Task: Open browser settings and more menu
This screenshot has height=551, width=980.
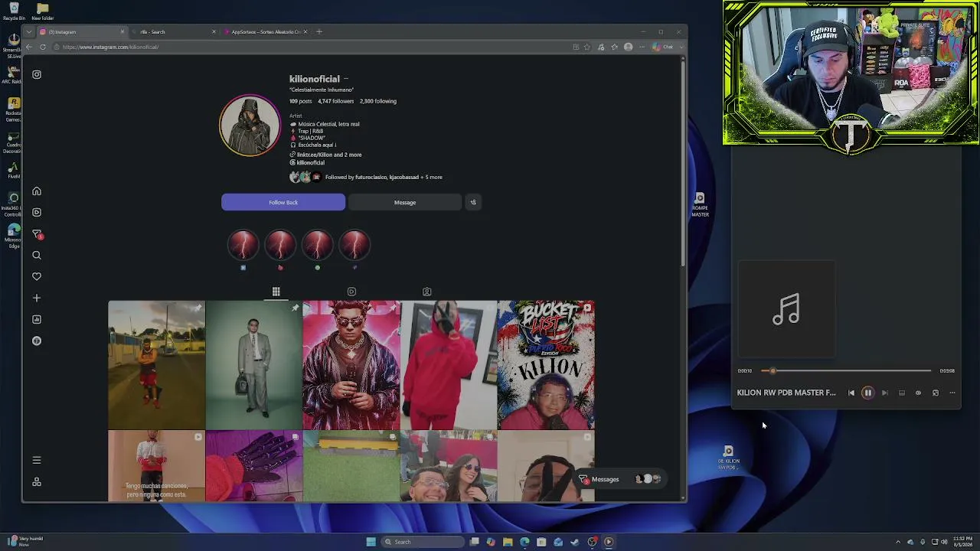Action: tap(642, 47)
